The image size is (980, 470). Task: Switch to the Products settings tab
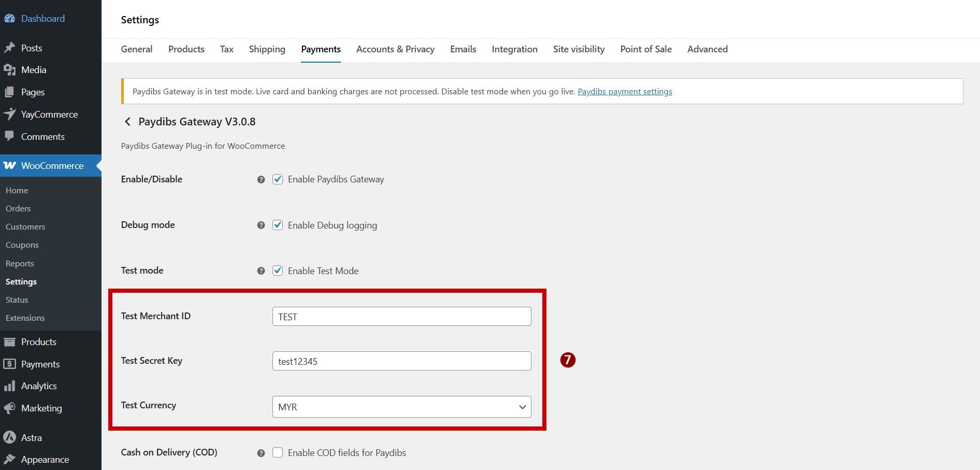pyautogui.click(x=186, y=49)
